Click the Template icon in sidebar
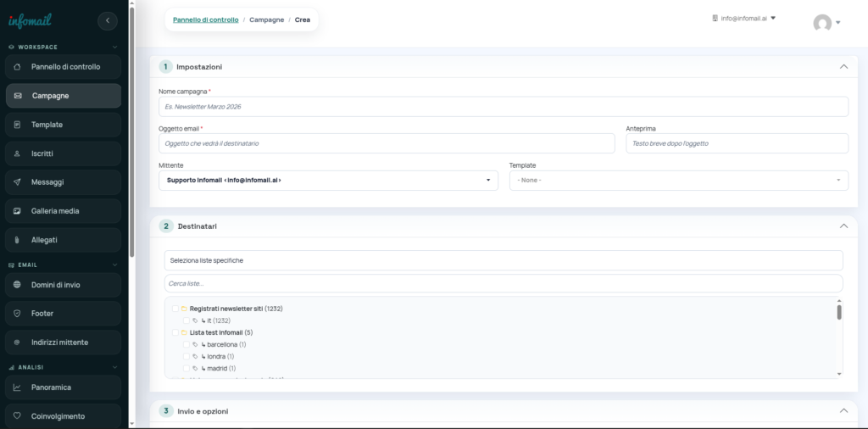Viewport: 868px width, 429px height. pyautogui.click(x=18, y=125)
